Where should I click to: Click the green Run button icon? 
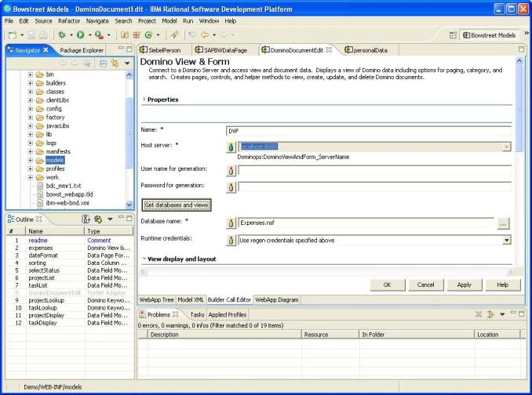pyautogui.click(x=80, y=35)
